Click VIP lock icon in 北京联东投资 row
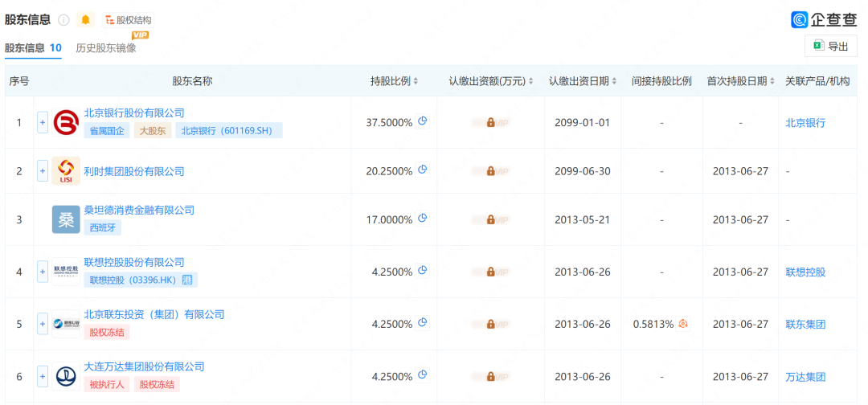 click(490, 324)
